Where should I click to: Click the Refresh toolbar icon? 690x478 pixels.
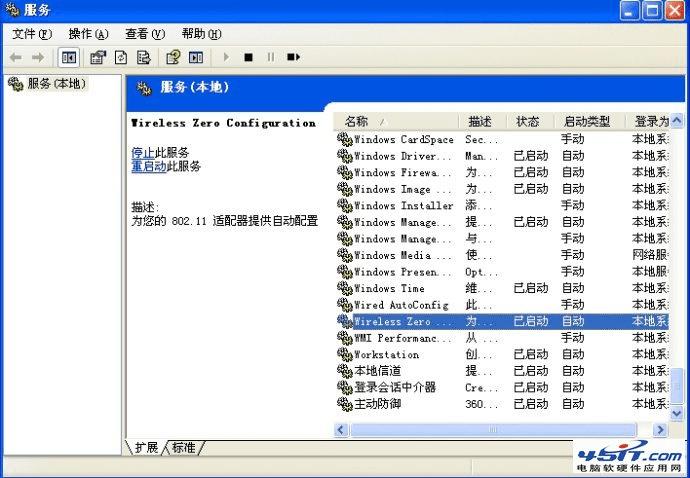pos(121,58)
